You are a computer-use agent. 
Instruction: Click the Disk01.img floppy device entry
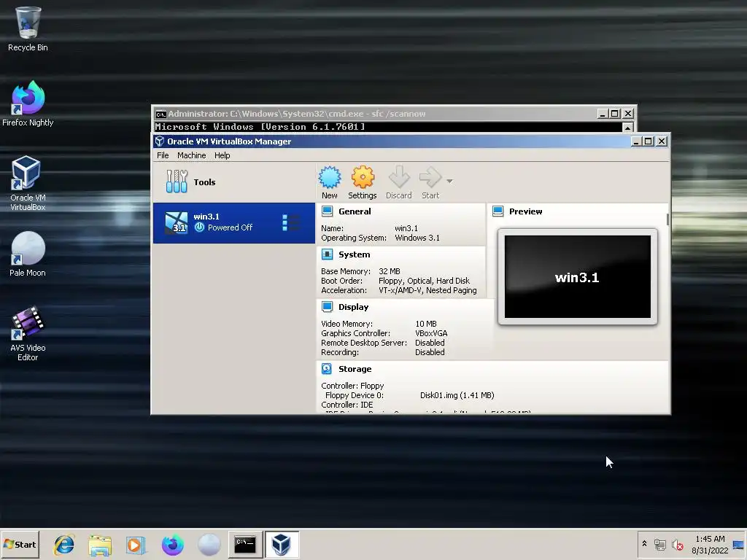point(457,395)
